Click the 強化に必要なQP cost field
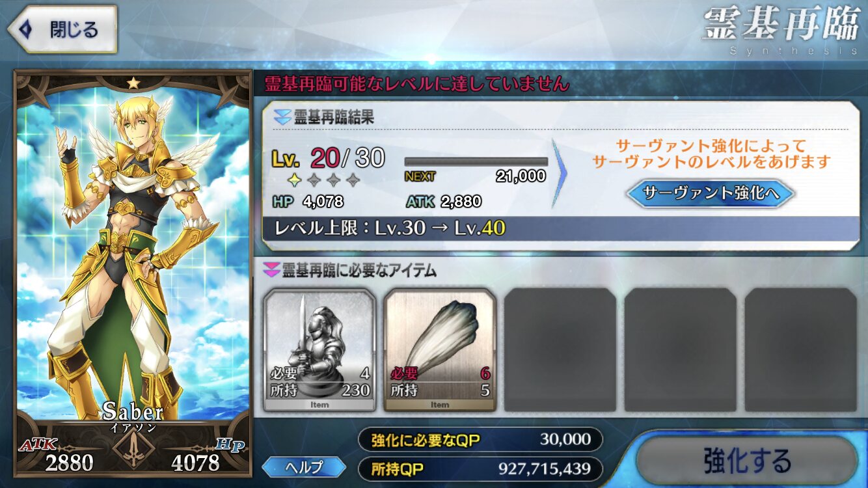The image size is (868, 488). 480,439
